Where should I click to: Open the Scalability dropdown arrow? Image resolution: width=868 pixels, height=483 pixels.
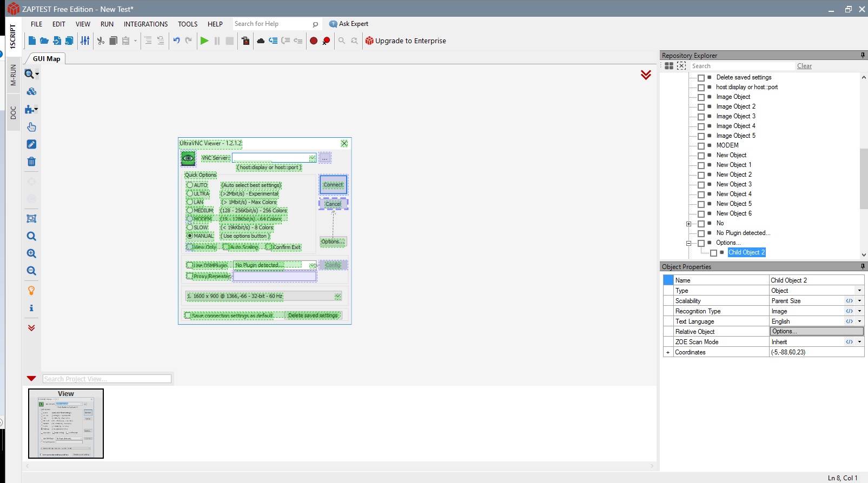pos(859,301)
